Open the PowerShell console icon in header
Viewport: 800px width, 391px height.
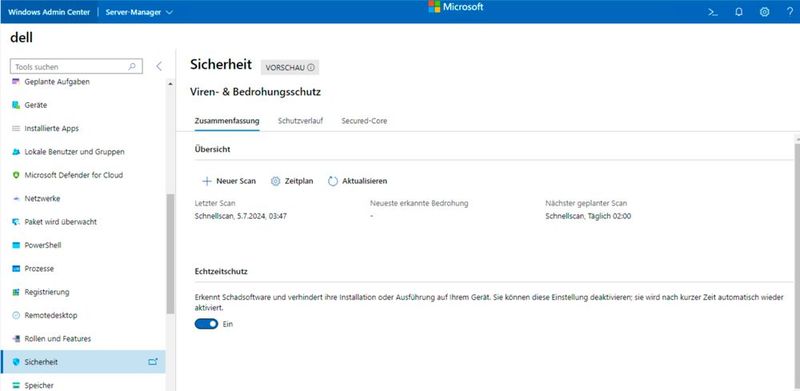(x=713, y=12)
